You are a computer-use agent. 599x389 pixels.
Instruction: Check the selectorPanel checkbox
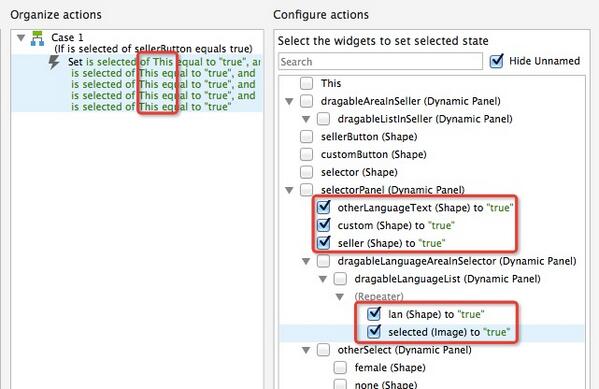pyautogui.click(x=306, y=190)
